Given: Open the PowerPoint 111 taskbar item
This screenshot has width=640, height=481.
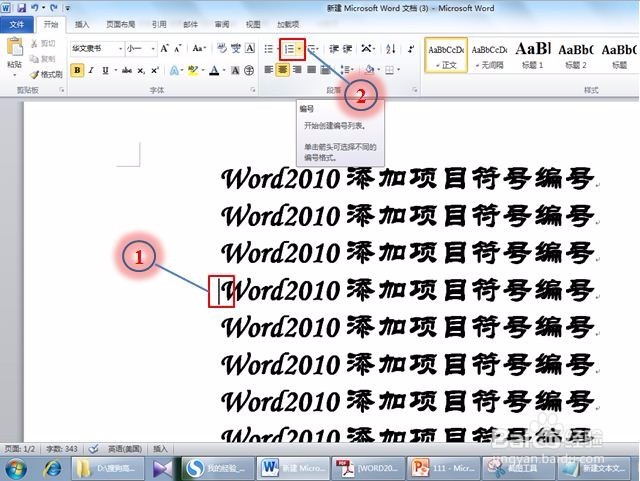Looking at the screenshot, I should pyautogui.click(x=442, y=468).
